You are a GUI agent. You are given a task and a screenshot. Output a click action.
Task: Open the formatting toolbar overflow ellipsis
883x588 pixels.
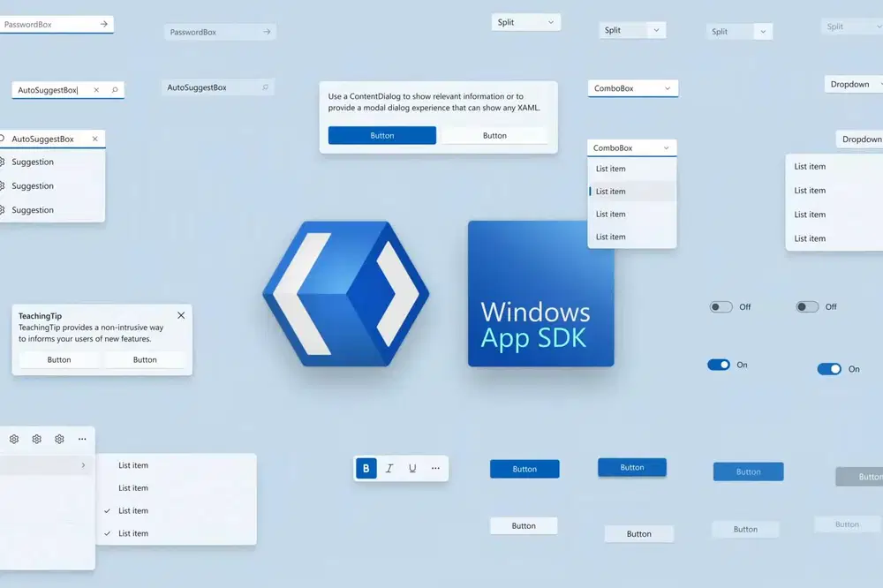click(435, 468)
